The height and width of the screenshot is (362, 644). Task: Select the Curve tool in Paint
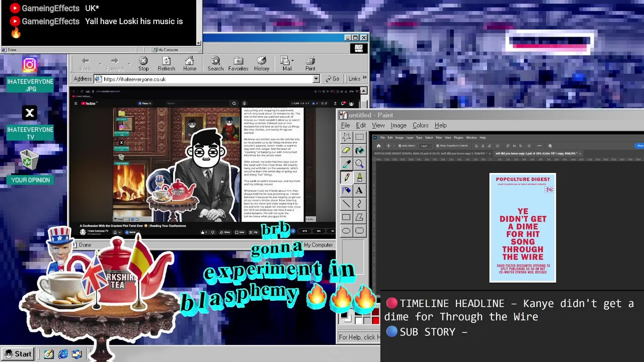pos(359,204)
